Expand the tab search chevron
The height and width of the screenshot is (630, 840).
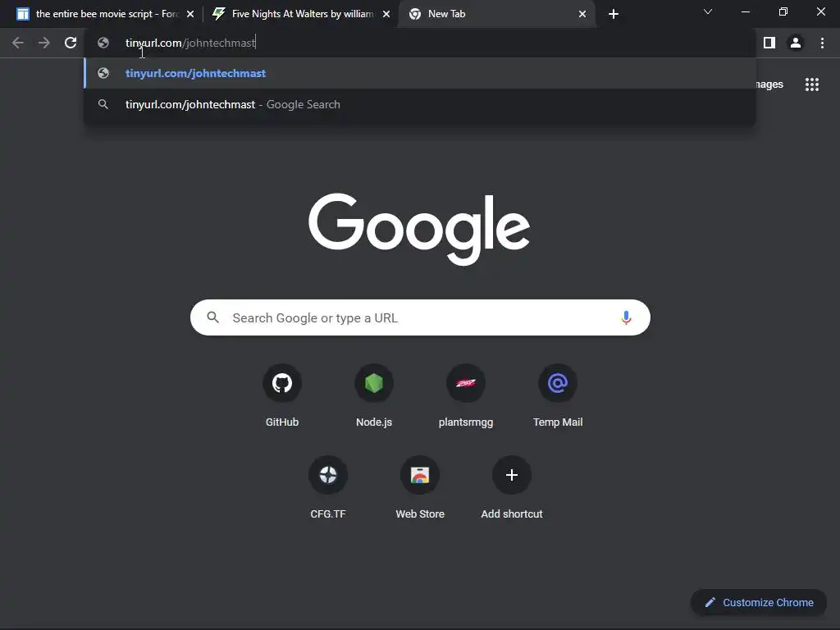(x=708, y=11)
